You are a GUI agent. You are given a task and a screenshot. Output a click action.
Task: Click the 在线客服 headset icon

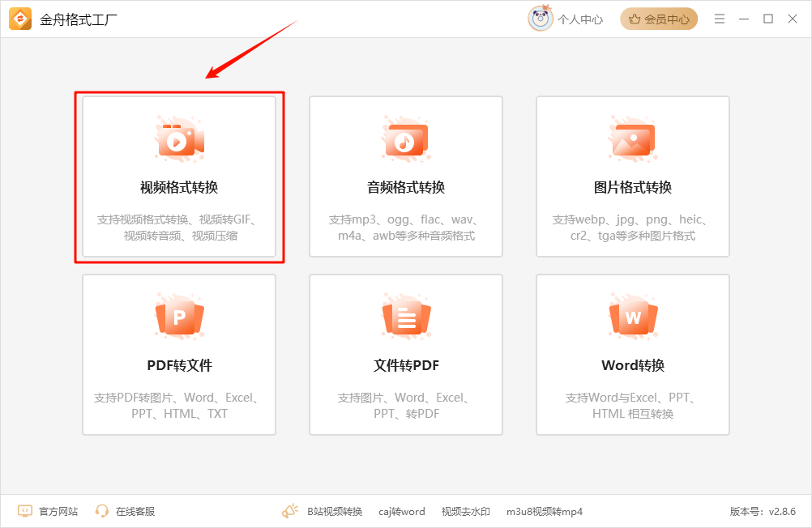tap(102, 512)
